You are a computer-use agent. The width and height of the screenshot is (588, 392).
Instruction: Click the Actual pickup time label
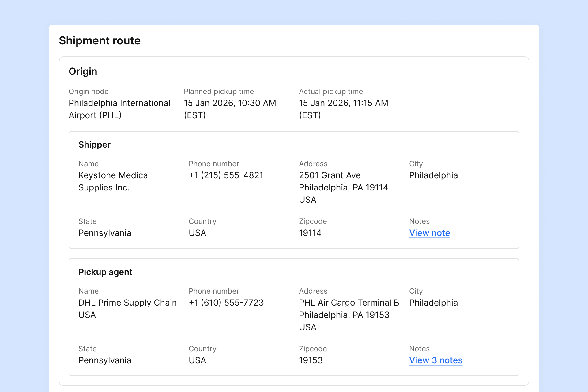coord(331,92)
